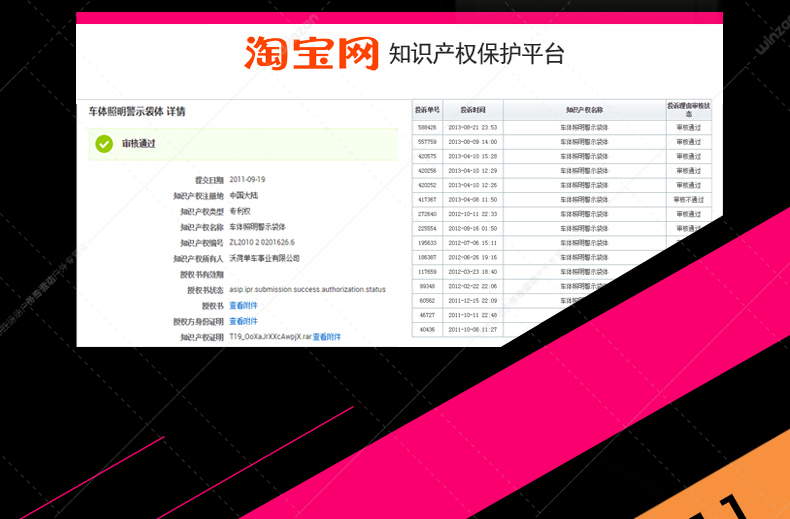Click the 审核通过 status in row 588426
Image resolution: width=790 pixels, height=519 pixels.
[x=689, y=127]
